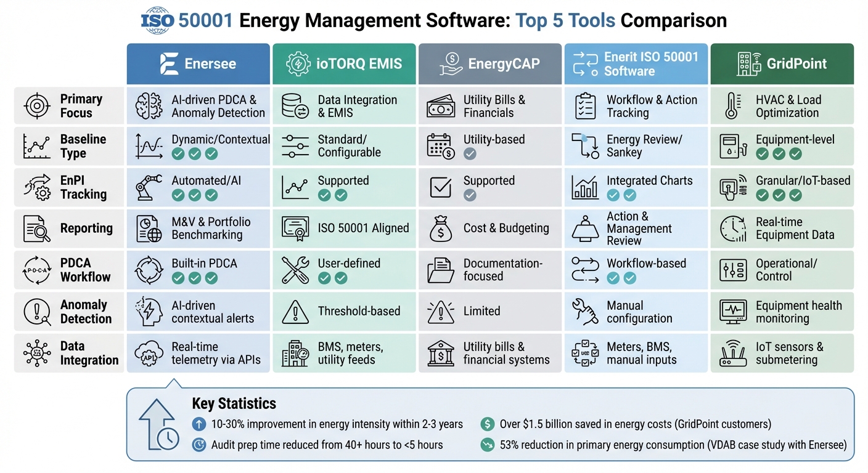The width and height of the screenshot is (868, 473).
Task: Click the '10-30% improvement in energy intensity' statistic
Action: click(x=337, y=424)
